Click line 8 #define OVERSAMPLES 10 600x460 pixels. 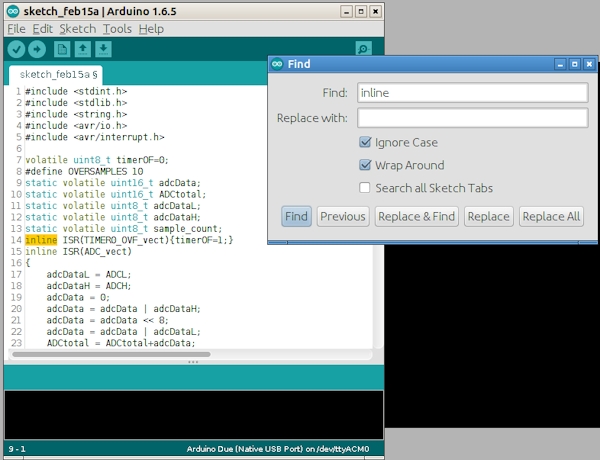click(84, 171)
